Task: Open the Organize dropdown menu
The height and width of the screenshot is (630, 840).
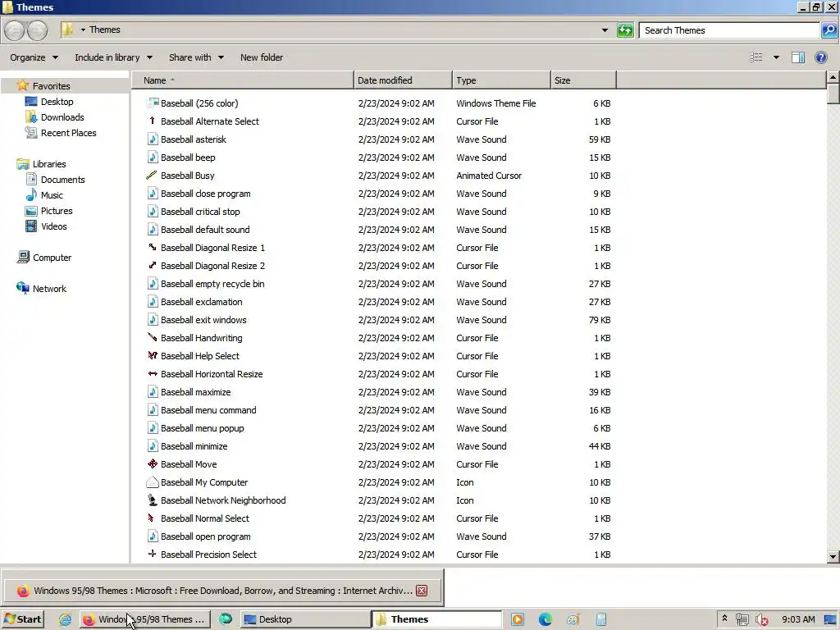Action: point(34,57)
